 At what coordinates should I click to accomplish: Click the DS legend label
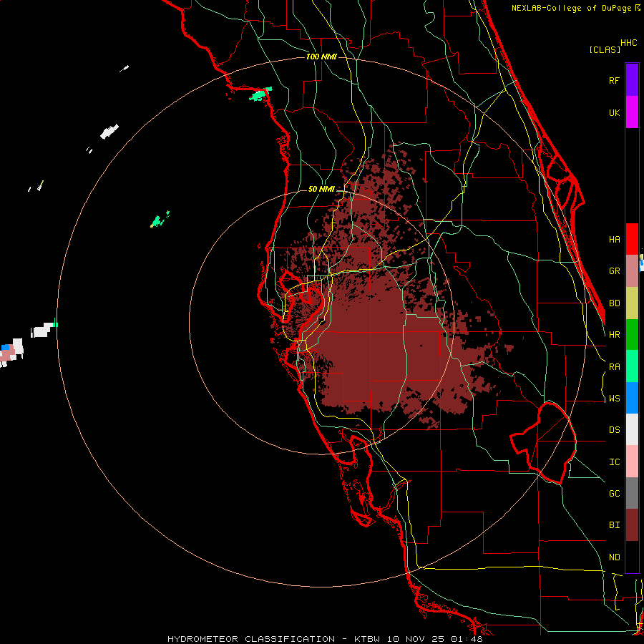click(614, 430)
